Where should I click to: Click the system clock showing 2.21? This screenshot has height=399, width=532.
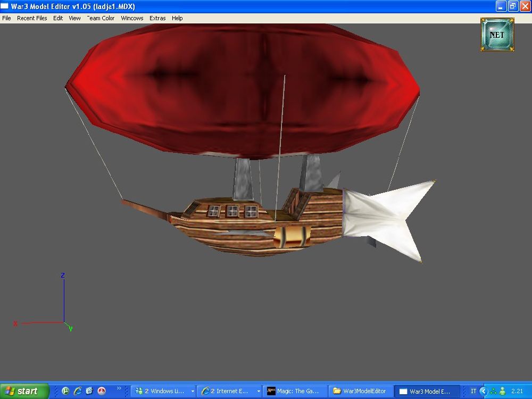pos(517,391)
